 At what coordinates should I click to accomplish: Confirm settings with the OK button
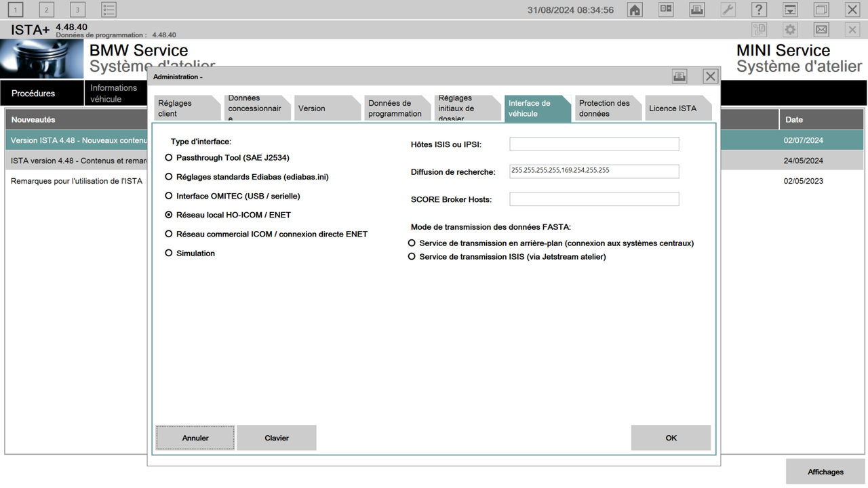pos(671,438)
